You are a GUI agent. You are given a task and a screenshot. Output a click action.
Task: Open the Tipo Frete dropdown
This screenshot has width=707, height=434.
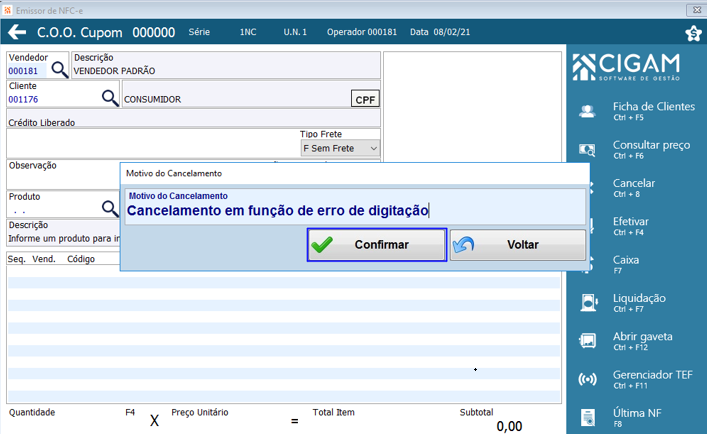(340, 148)
